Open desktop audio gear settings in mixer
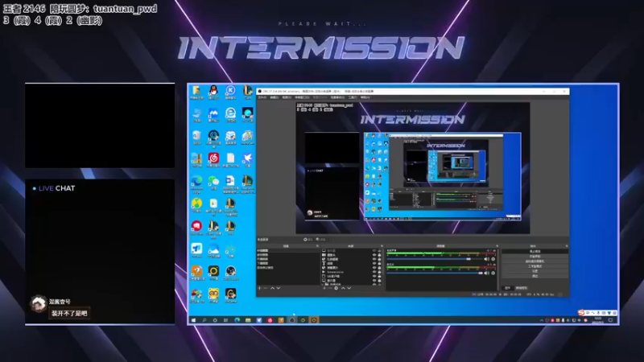Viewport: 644px width, 362px height. (493, 259)
